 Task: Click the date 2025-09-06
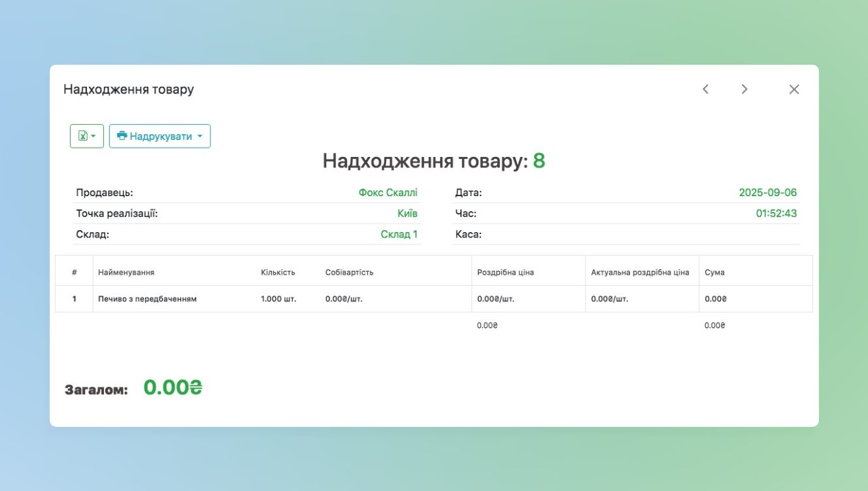click(767, 193)
